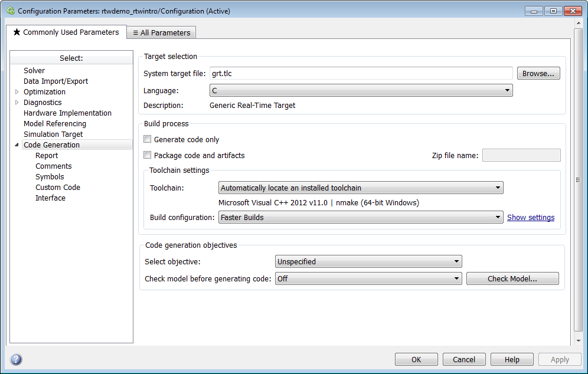Expand the Optimization tree node
Viewport: 588px width, 374px height.
coord(17,92)
